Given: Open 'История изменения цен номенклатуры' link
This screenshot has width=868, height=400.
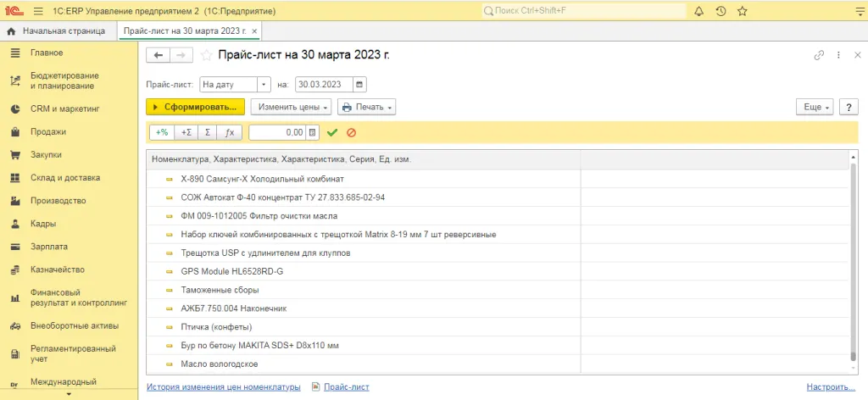Looking at the screenshot, I should tap(223, 386).
